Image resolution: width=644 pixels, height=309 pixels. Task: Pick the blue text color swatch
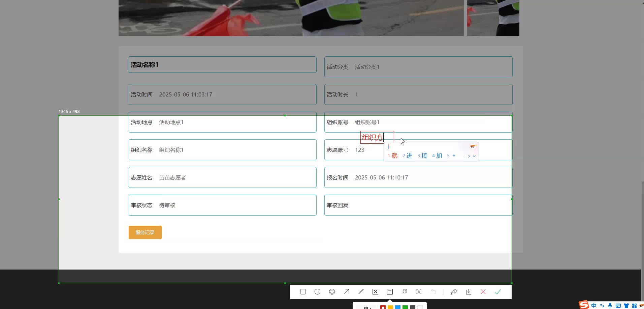pyautogui.click(x=398, y=307)
